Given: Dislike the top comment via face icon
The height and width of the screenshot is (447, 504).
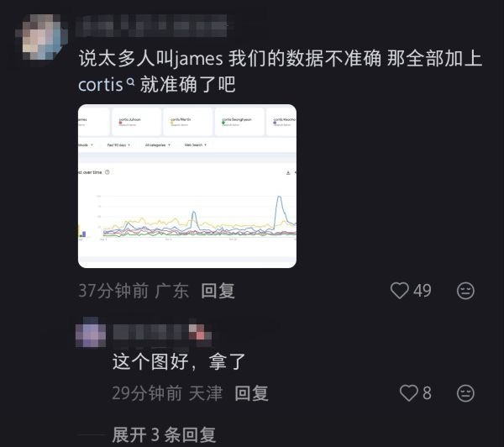Looking at the screenshot, I should point(465,291).
